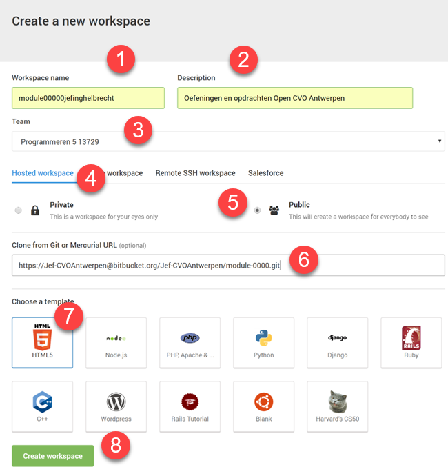The image size is (448, 476).
Task: Click the Create workspace button
Action: [x=52, y=456]
